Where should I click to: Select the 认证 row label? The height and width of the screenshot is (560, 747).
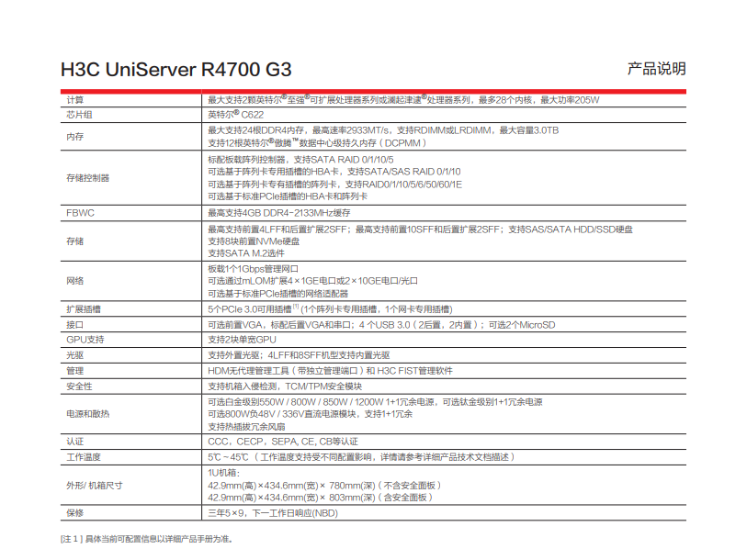[x=74, y=442]
